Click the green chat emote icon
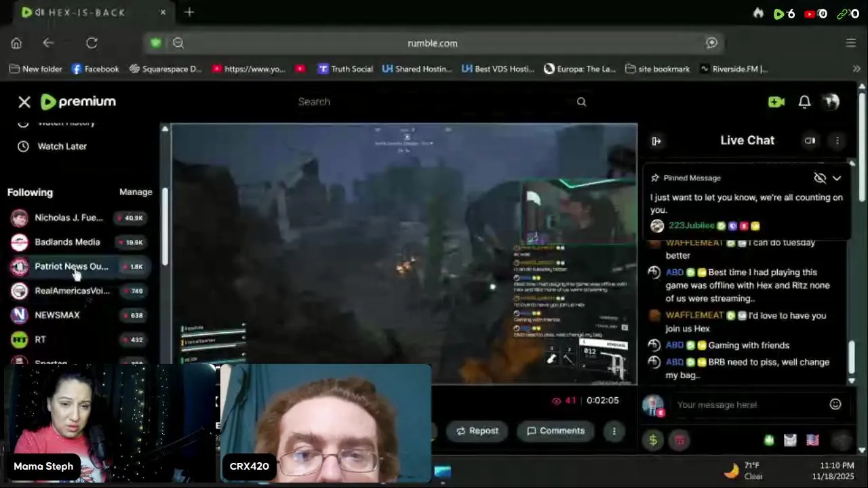Image resolution: width=868 pixels, height=488 pixels. point(769,440)
